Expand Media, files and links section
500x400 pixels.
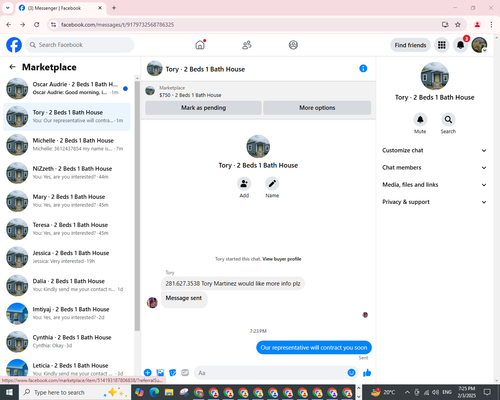[434, 185]
